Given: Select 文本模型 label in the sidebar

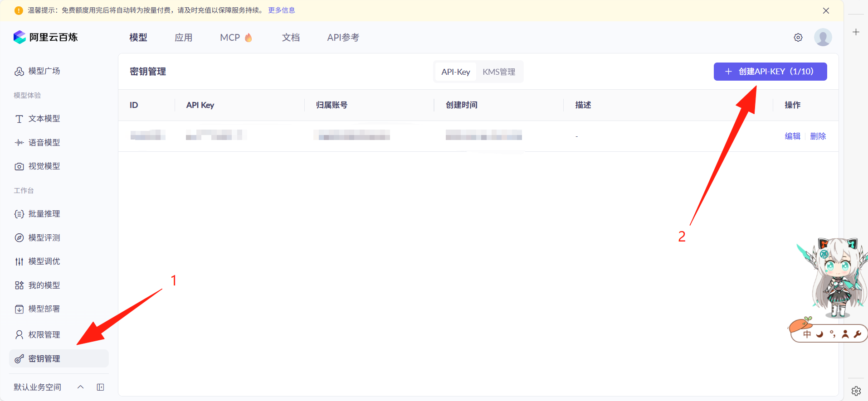Looking at the screenshot, I should pos(44,119).
